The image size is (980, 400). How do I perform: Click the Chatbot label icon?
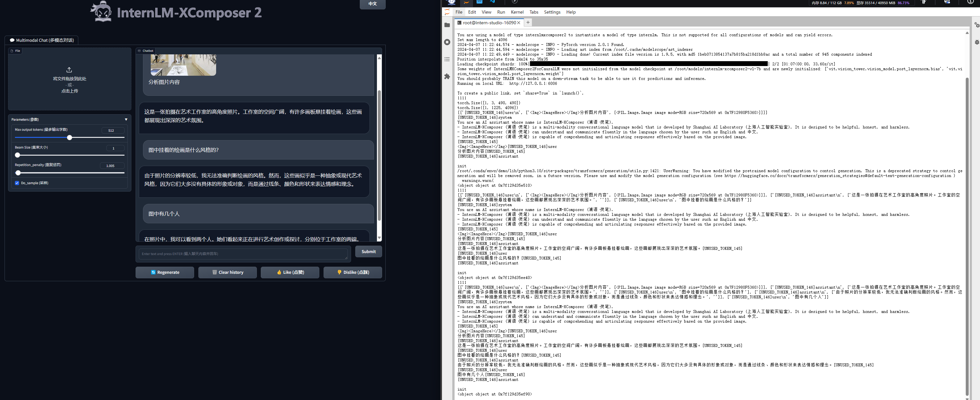[139, 50]
